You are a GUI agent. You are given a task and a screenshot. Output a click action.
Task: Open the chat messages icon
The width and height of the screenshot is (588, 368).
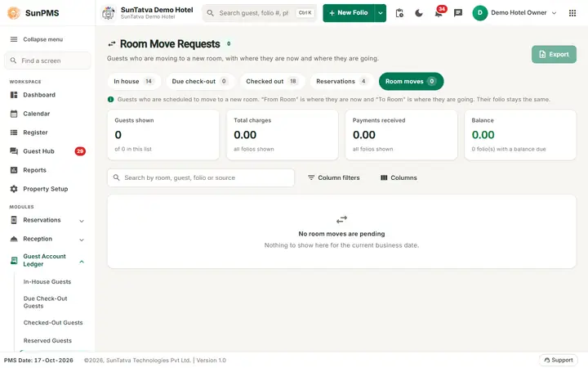pyautogui.click(x=458, y=13)
